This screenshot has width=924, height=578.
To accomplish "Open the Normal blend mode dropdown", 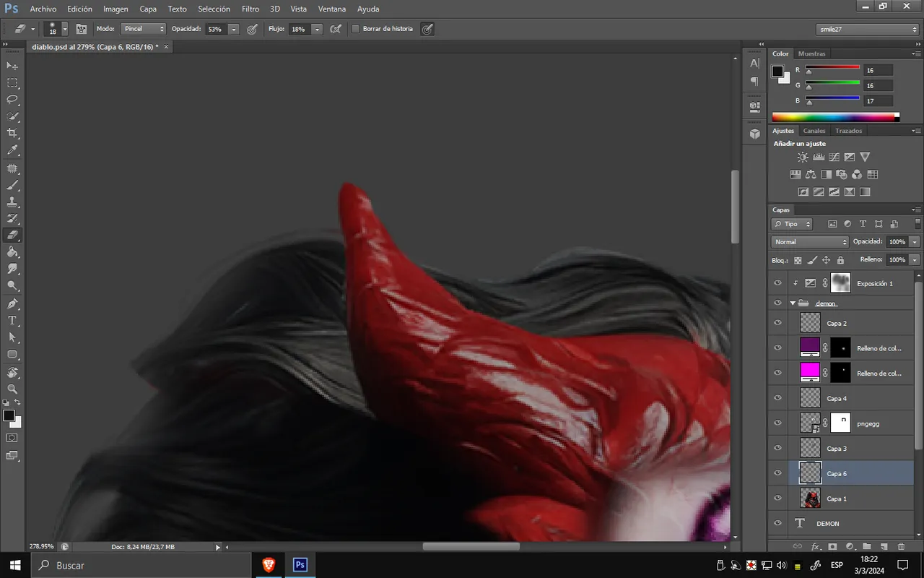I will pyautogui.click(x=810, y=242).
